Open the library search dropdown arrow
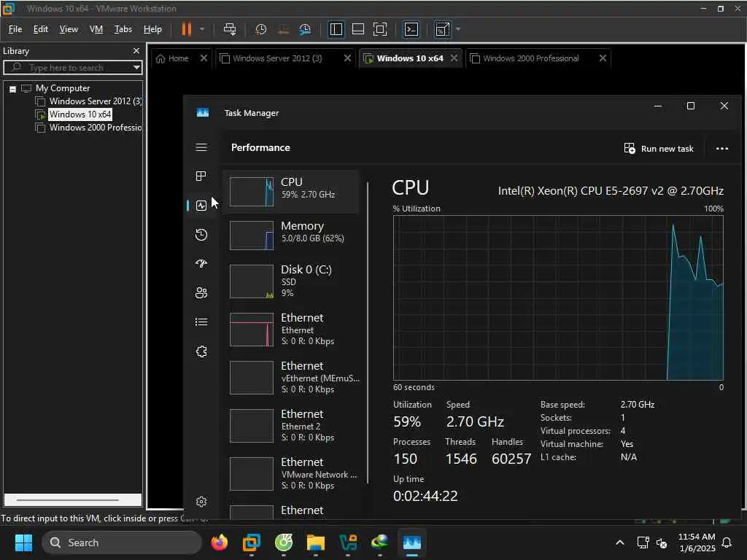The image size is (747, 560). point(136,67)
